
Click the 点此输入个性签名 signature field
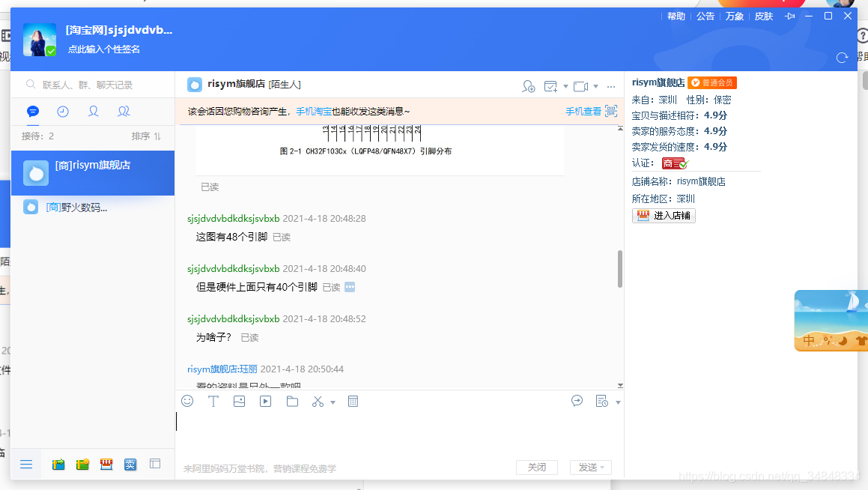104,49
